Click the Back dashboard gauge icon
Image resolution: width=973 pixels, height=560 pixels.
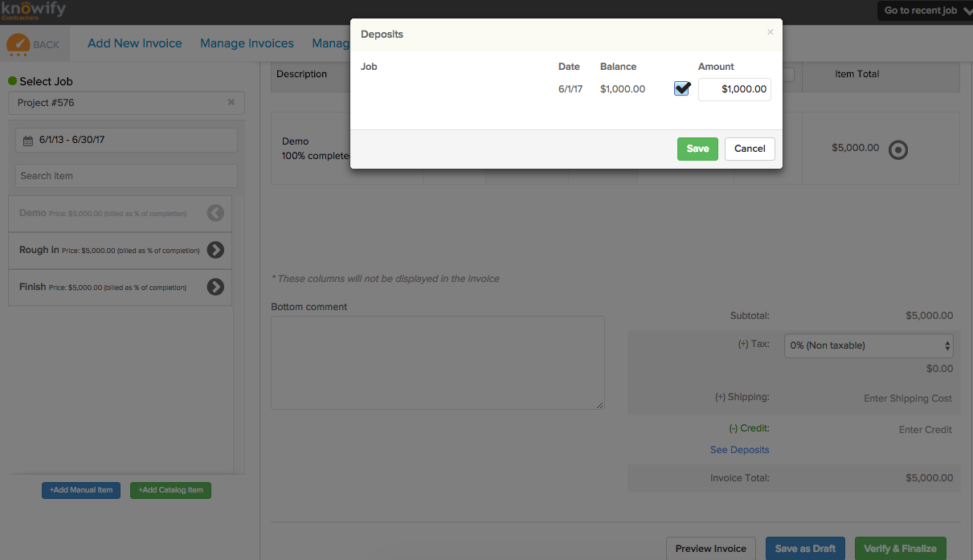click(19, 44)
